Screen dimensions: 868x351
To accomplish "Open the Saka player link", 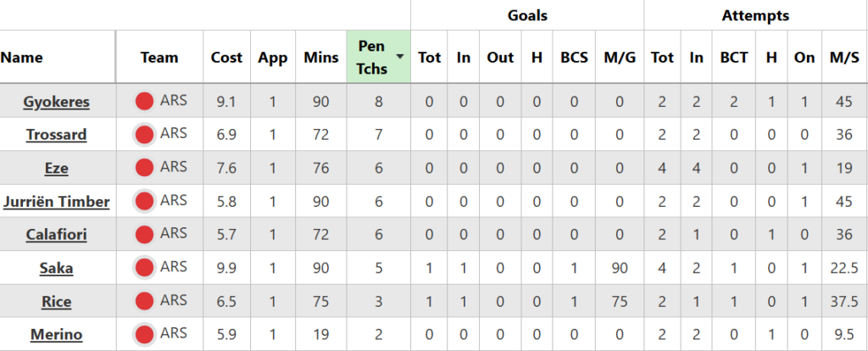I will (x=57, y=268).
